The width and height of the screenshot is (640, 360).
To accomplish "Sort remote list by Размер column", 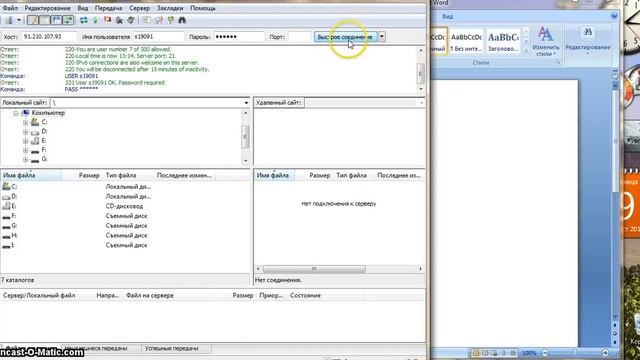I will click(314, 176).
